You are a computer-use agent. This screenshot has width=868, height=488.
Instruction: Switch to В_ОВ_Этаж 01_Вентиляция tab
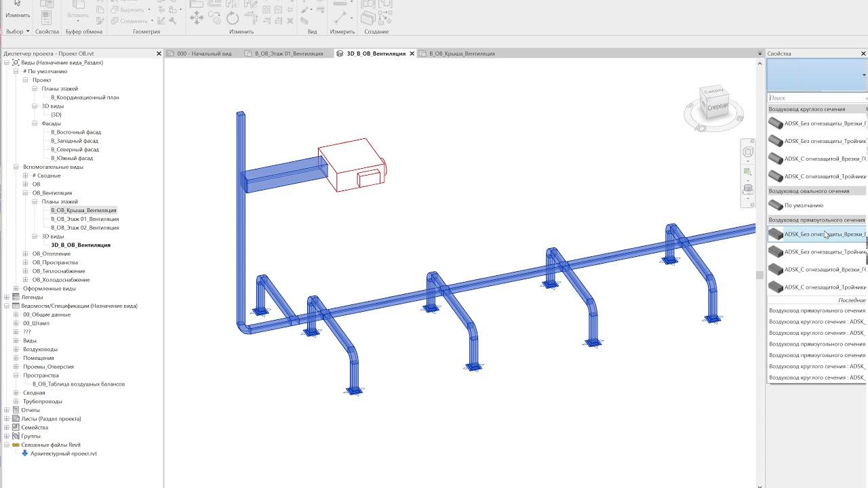289,54
